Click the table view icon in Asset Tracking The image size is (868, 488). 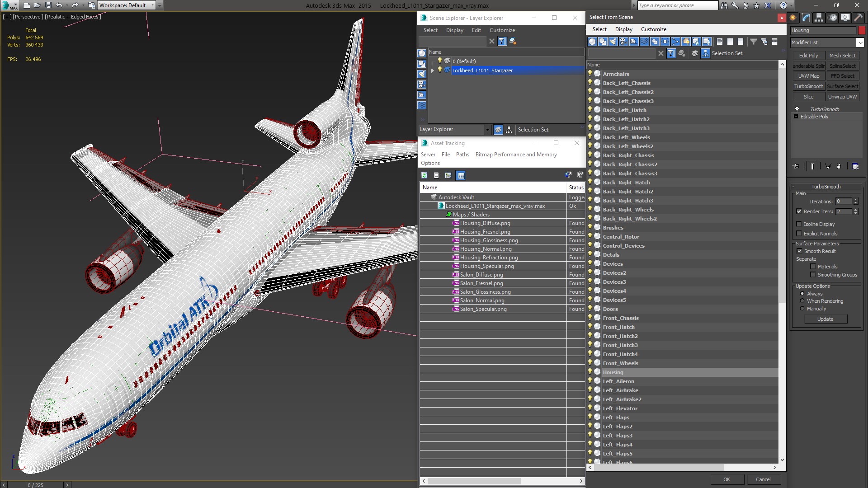[461, 175]
